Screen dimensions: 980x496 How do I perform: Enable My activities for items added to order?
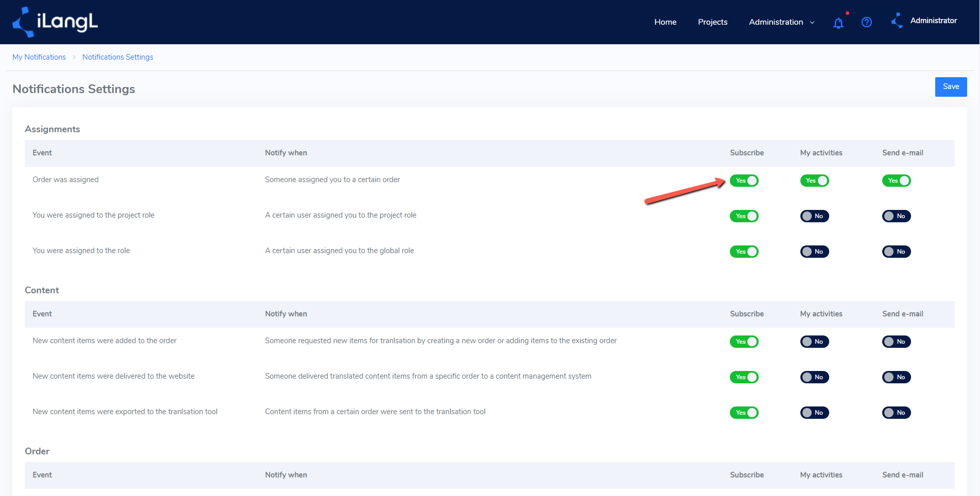coord(814,342)
